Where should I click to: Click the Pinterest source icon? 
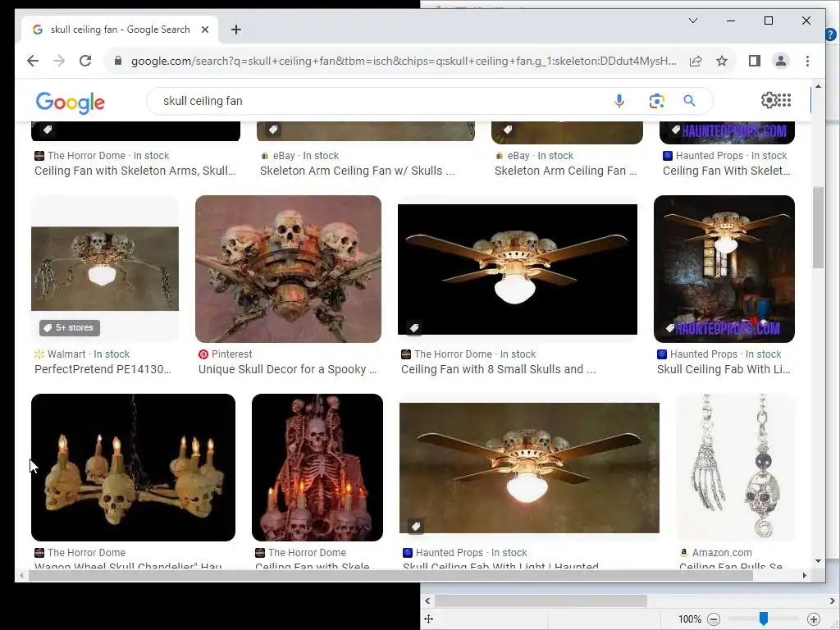point(203,354)
